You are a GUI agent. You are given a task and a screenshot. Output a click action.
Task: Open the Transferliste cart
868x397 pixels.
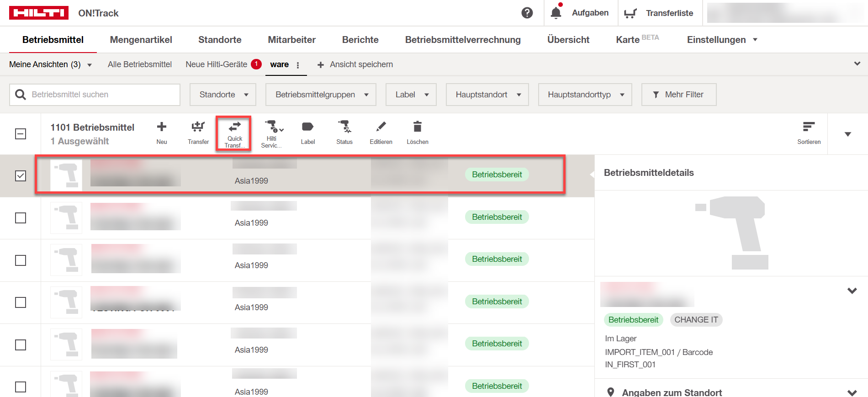click(x=630, y=13)
